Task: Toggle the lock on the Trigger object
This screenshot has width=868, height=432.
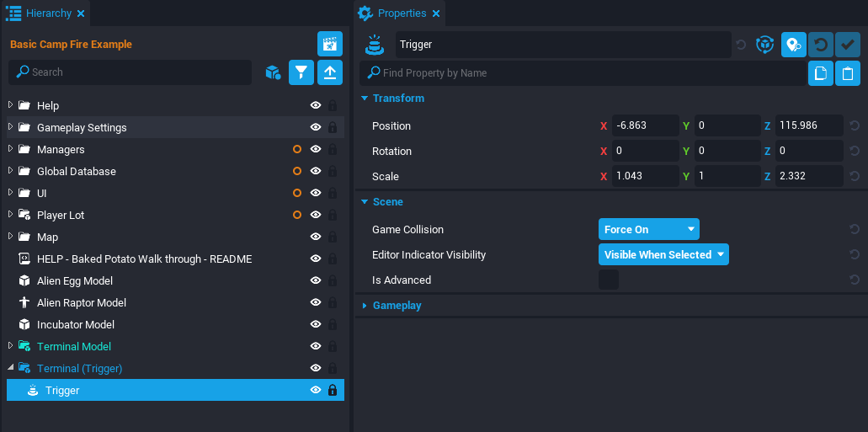Action: (333, 391)
